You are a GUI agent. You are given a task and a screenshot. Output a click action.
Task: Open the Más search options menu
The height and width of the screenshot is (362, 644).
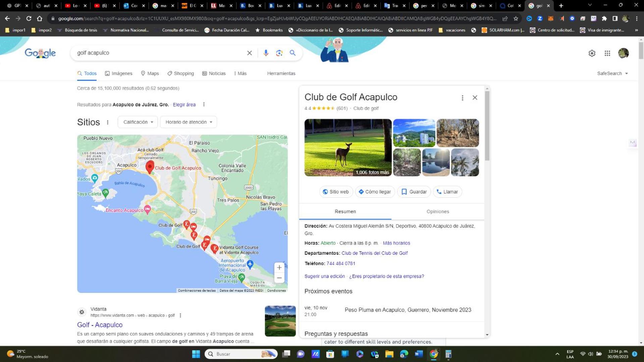(240, 73)
